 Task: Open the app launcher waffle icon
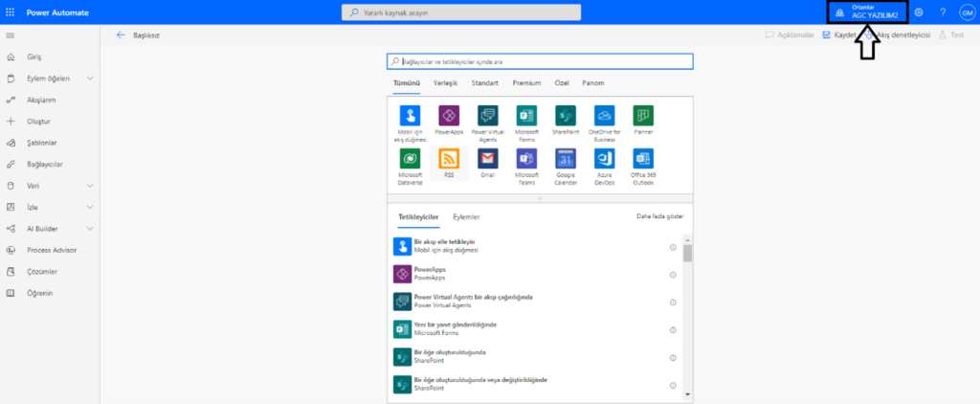(10, 12)
